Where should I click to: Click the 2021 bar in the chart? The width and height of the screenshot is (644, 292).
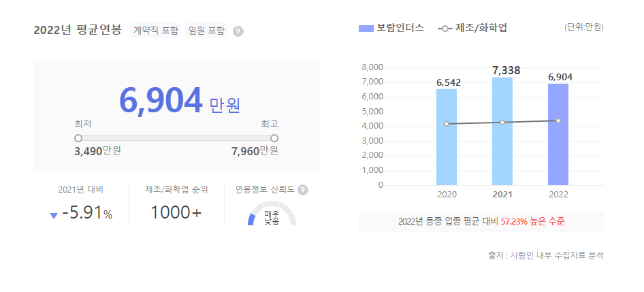point(502,131)
